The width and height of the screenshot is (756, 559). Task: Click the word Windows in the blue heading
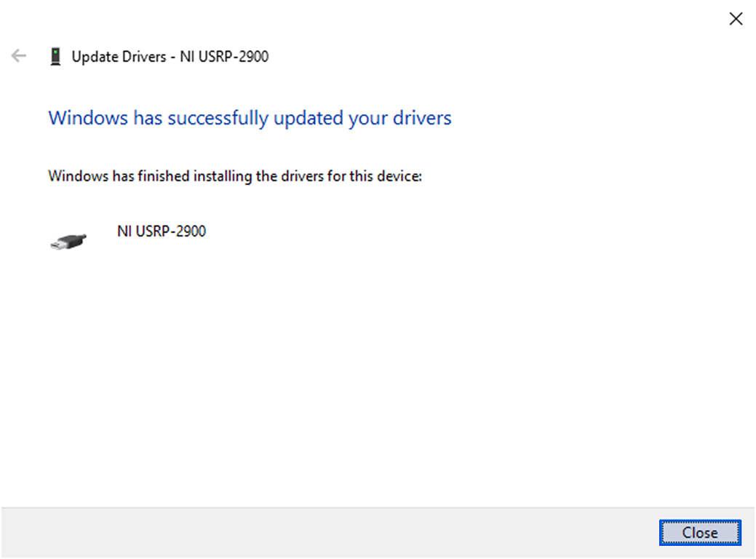[87, 118]
